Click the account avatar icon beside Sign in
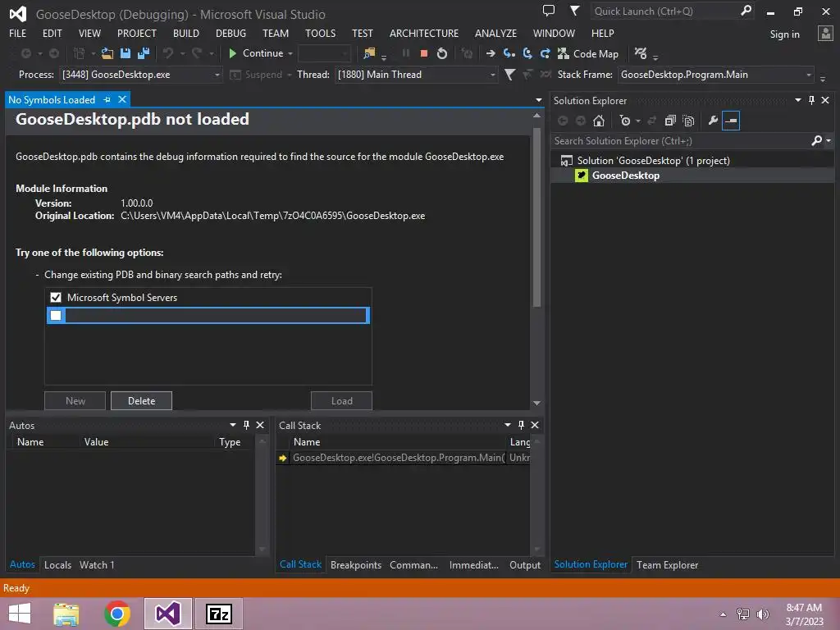840x630 pixels. [x=825, y=34]
